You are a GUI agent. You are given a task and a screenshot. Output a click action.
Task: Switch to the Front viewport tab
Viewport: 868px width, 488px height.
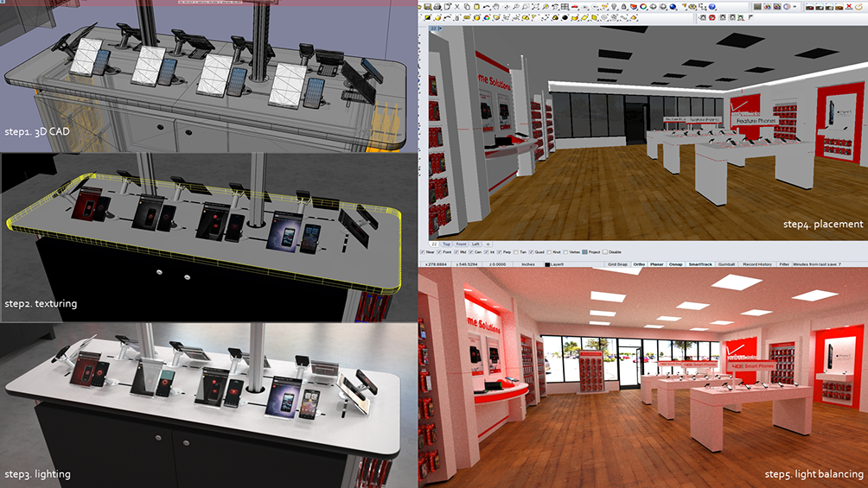pos(461,244)
